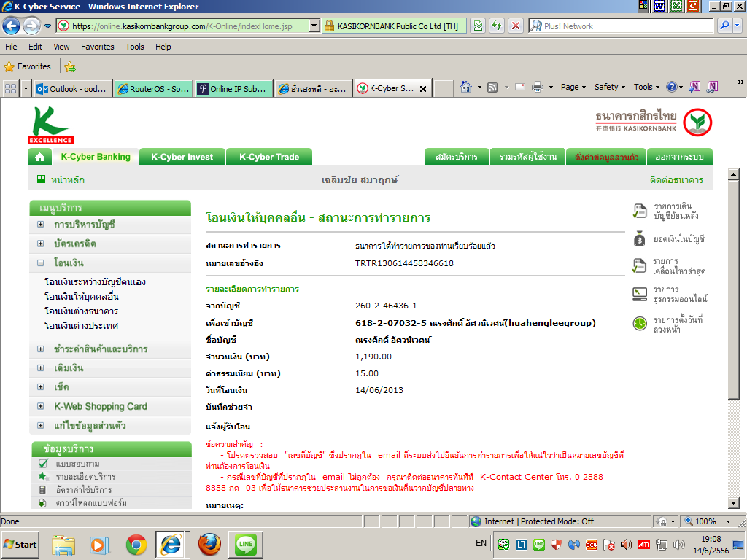Click the page vertical scrollbar down arrow

click(x=734, y=503)
